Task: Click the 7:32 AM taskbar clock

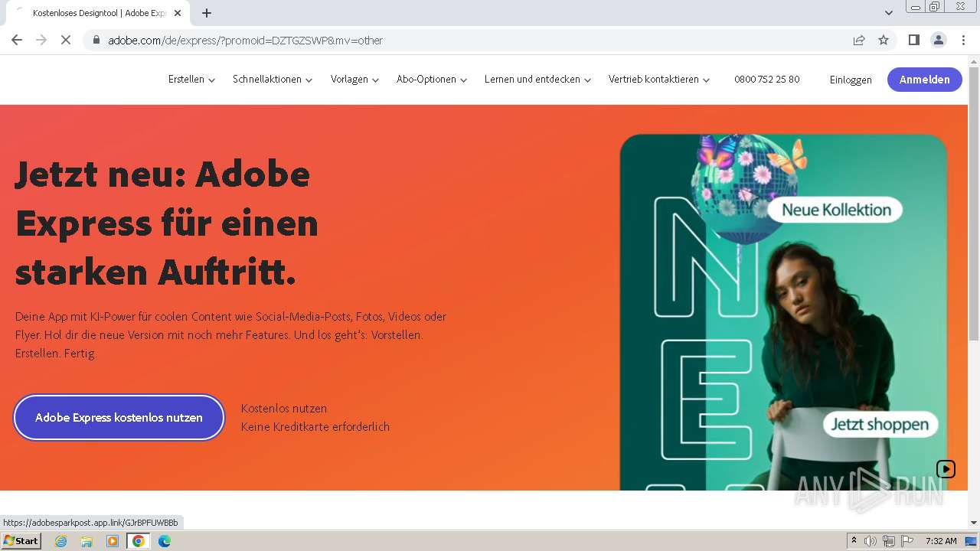Action: tap(941, 541)
